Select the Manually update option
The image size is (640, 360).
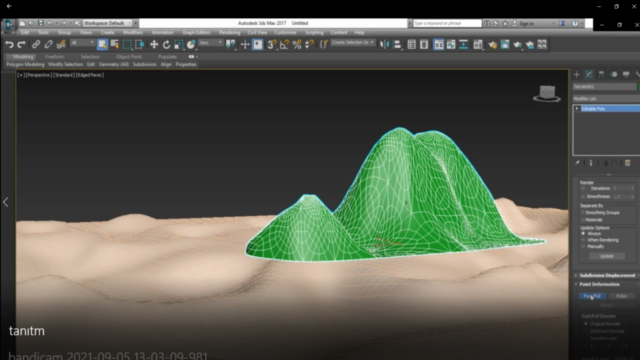coord(583,247)
